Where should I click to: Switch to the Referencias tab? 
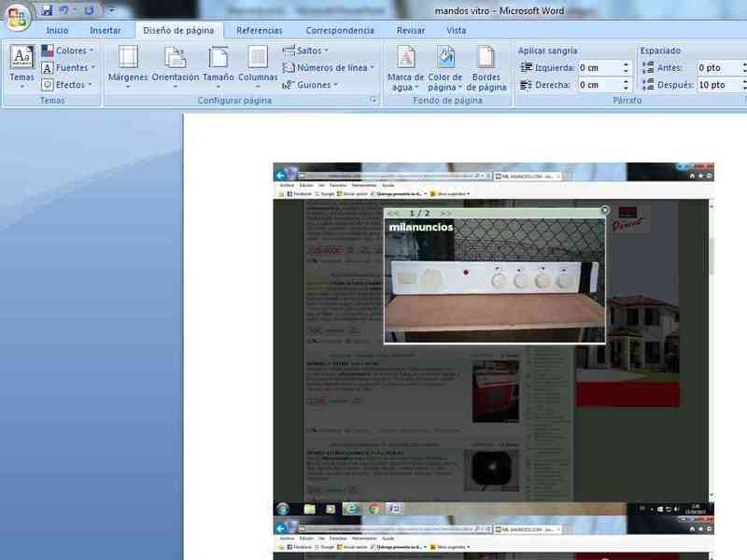(x=259, y=30)
